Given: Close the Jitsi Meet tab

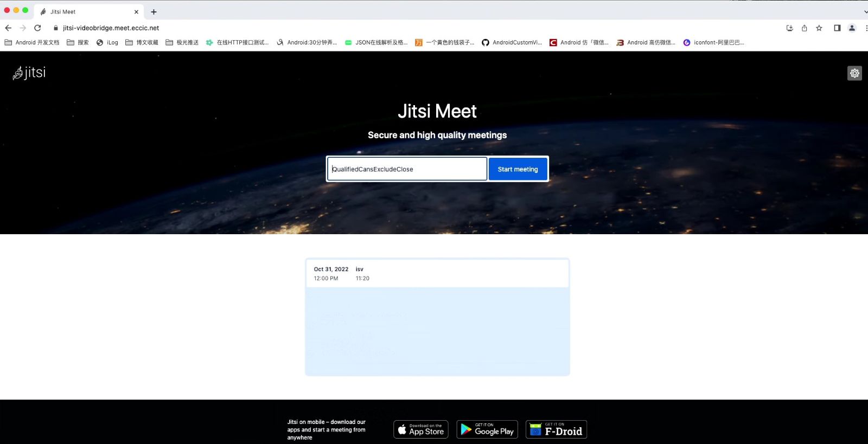Looking at the screenshot, I should [x=136, y=11].
